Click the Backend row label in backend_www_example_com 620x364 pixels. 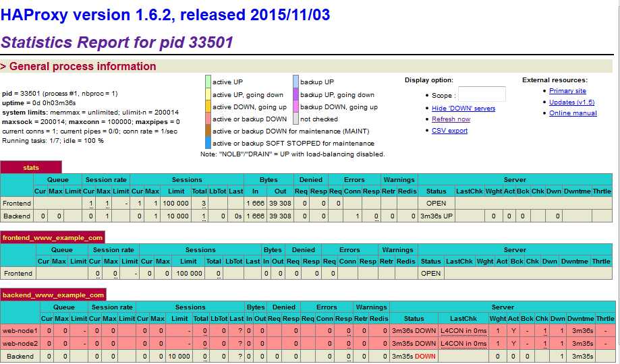[x=20, y=357]
